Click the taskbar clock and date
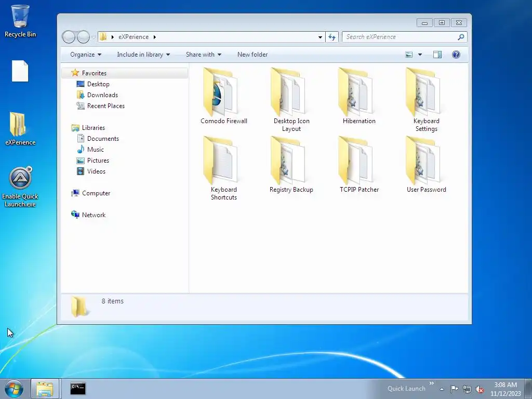The image size is (532, 399). point(506,389)
